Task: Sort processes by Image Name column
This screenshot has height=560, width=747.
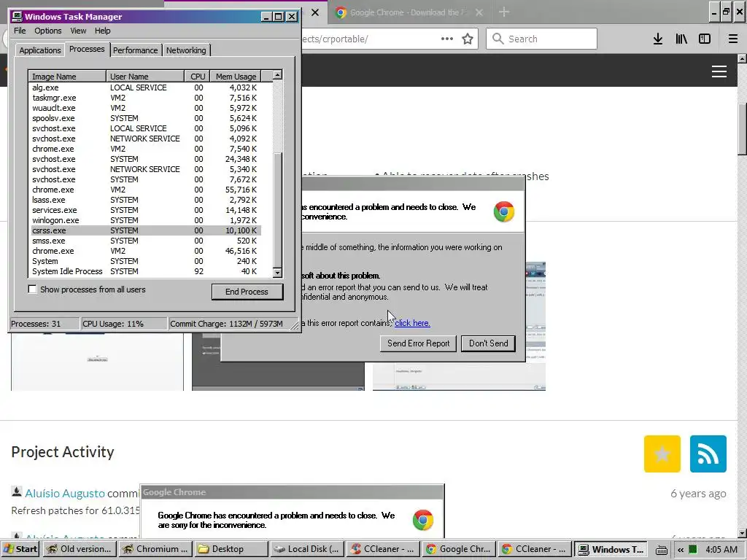Action: point(67,76)
